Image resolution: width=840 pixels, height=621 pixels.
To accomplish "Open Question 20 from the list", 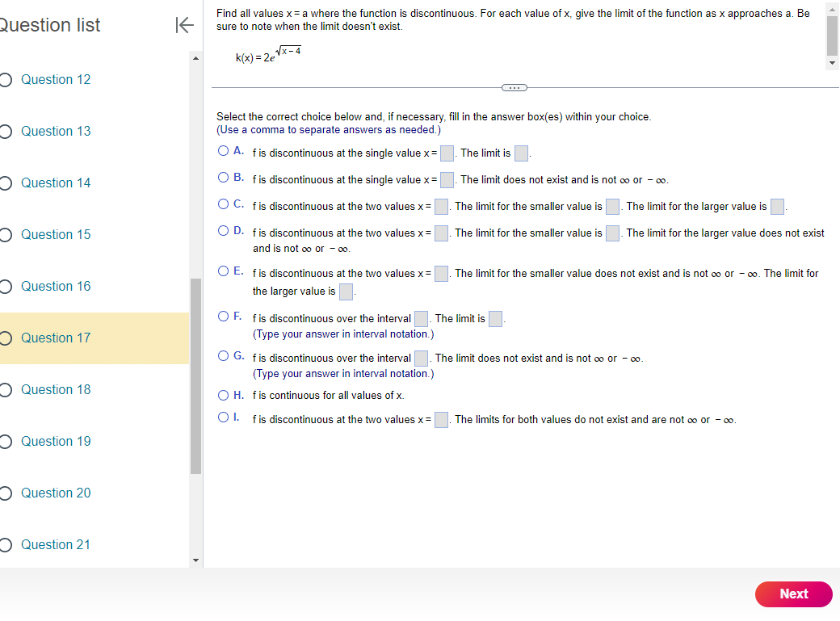I will pyautogui.click(x=56, y=493).
